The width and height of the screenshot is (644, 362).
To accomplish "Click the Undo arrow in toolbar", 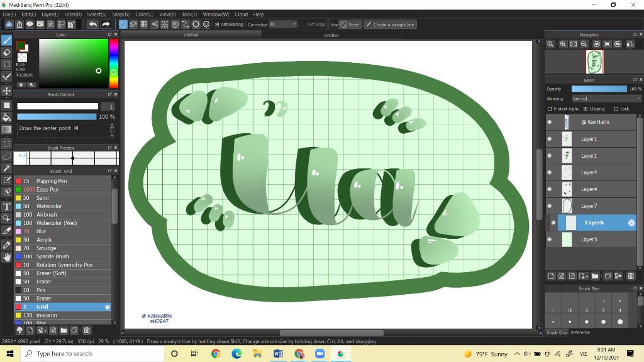I will pos(93,25).
